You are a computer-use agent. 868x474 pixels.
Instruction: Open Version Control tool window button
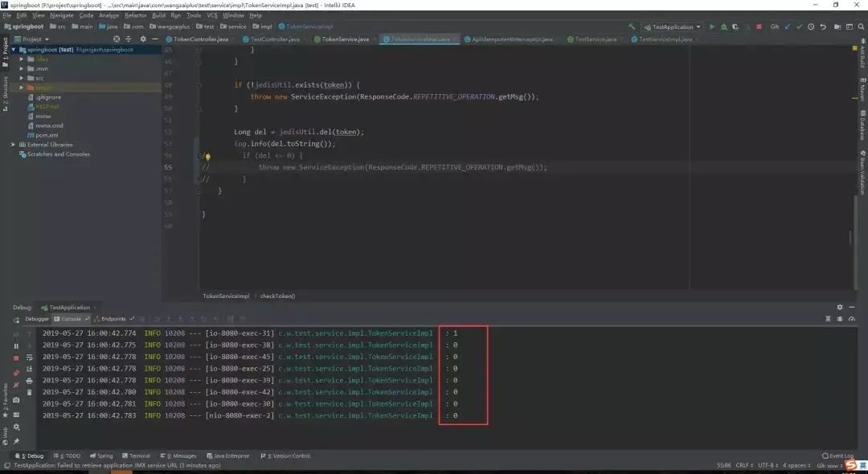pyautogui.click(x=285, y=456)
